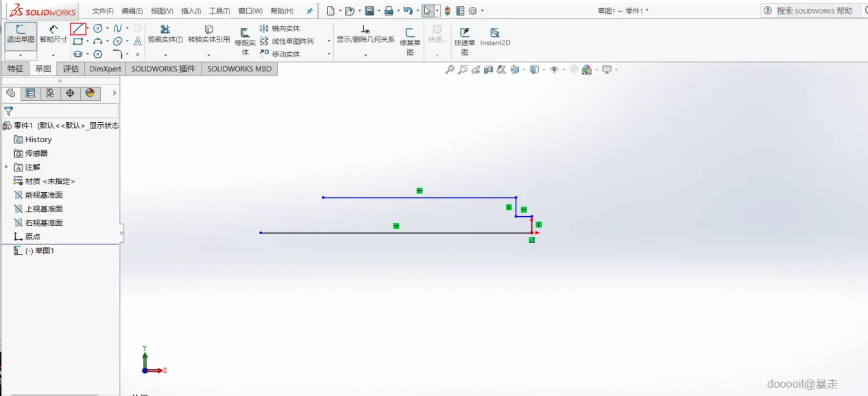
Task: Open dropdown arrow under Smart Dimension
Action: 53,55
